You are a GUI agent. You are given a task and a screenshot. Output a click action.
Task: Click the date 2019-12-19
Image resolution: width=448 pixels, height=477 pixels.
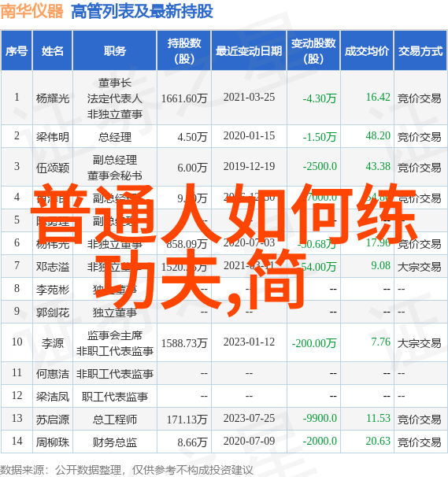(249, 166)
